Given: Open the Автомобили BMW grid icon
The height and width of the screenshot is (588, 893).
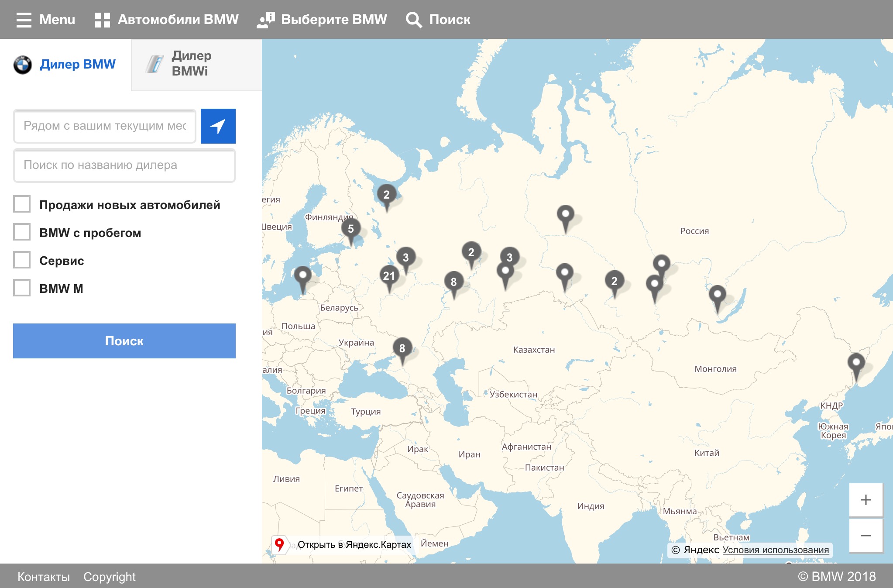Looking at the screenshot, I should 102,20.
